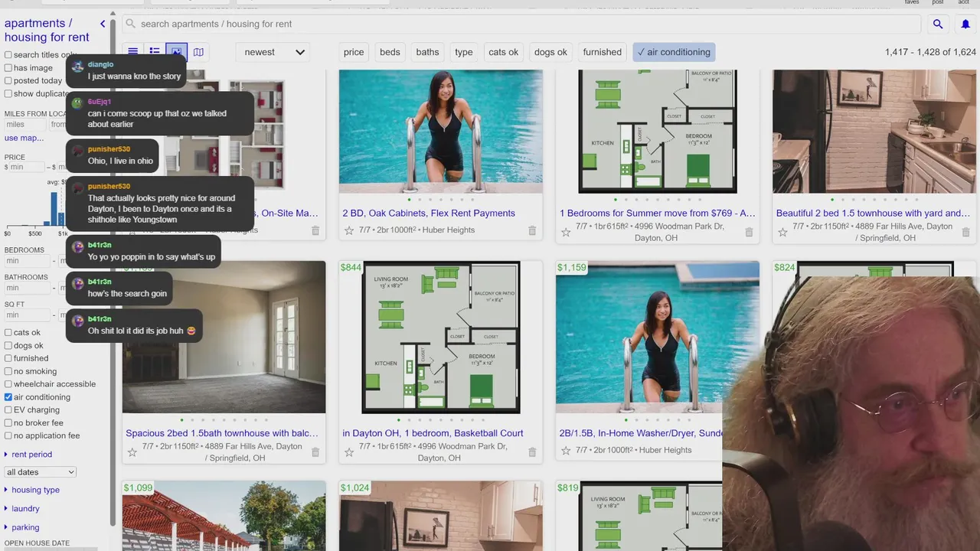980x551 pixels.
Task: Star the Beautiful 2 bed 1.5 townhouse listing
Action: pos(782,232)
